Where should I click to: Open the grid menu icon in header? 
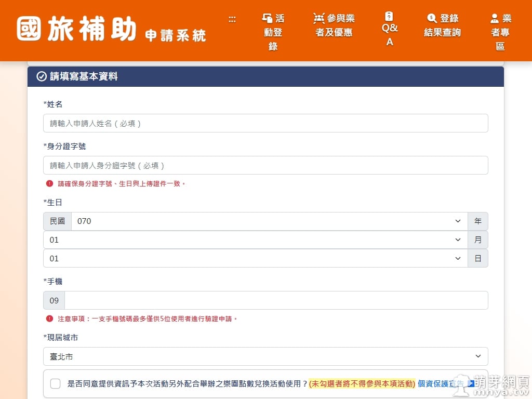click(x=232, y=19)
